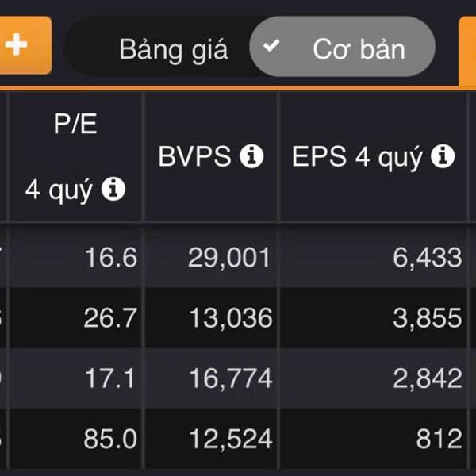Select the EPS value 6,433 cell
Image resolution: width=476 pixels, height=476 pixels.
(374, 257)
